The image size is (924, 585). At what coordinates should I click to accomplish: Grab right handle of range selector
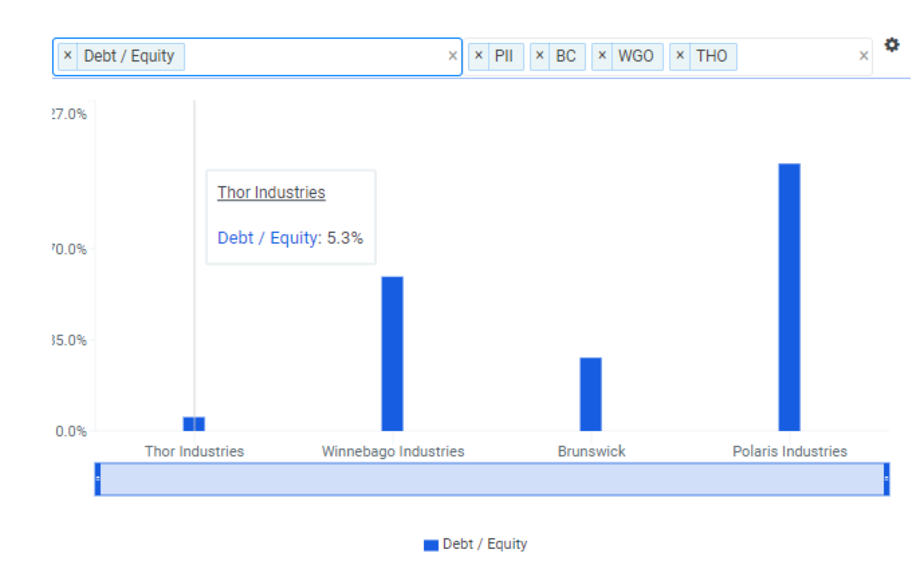(x=887, y=479)
